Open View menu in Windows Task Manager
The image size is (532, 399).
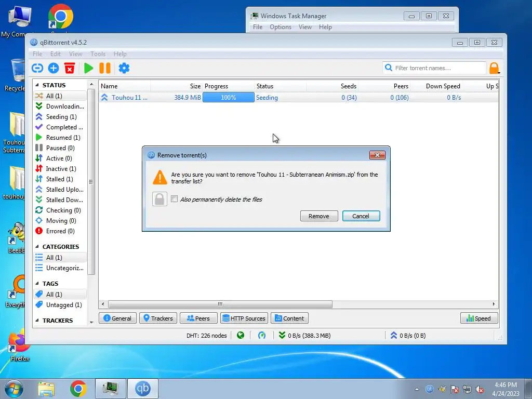click(x=305, y=27)
